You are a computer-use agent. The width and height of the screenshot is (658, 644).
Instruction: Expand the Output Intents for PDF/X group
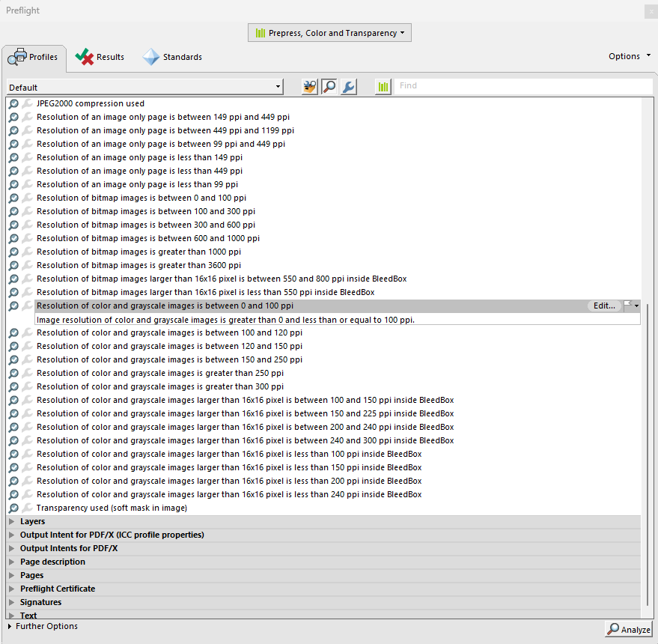point(12,548)
